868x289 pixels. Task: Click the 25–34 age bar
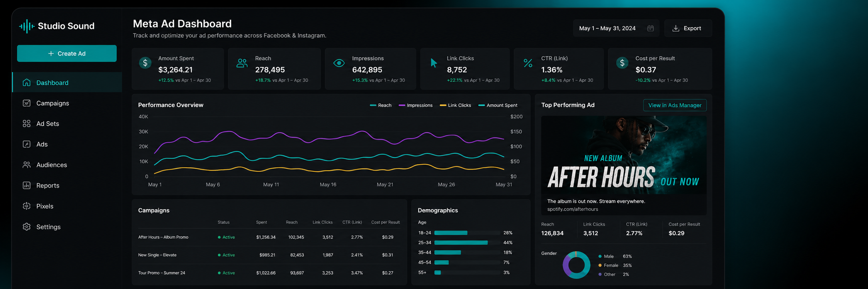click(461, 243)
